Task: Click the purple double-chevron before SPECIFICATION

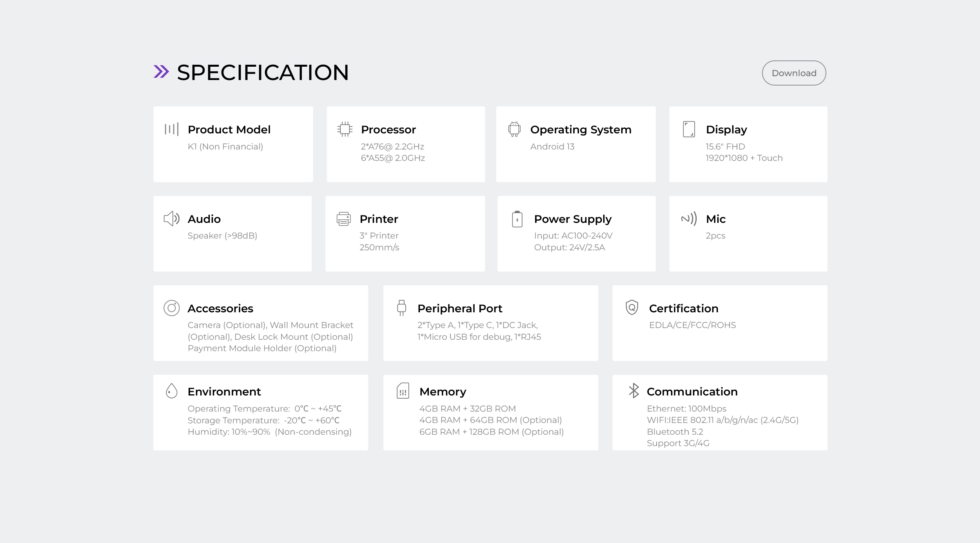Action: [161, 72]
